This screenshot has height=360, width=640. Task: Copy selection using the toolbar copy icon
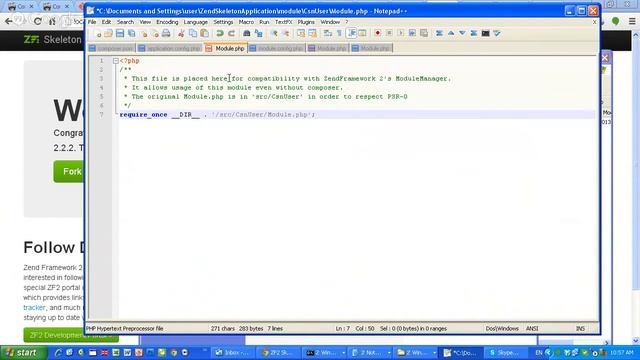point(193,33)
